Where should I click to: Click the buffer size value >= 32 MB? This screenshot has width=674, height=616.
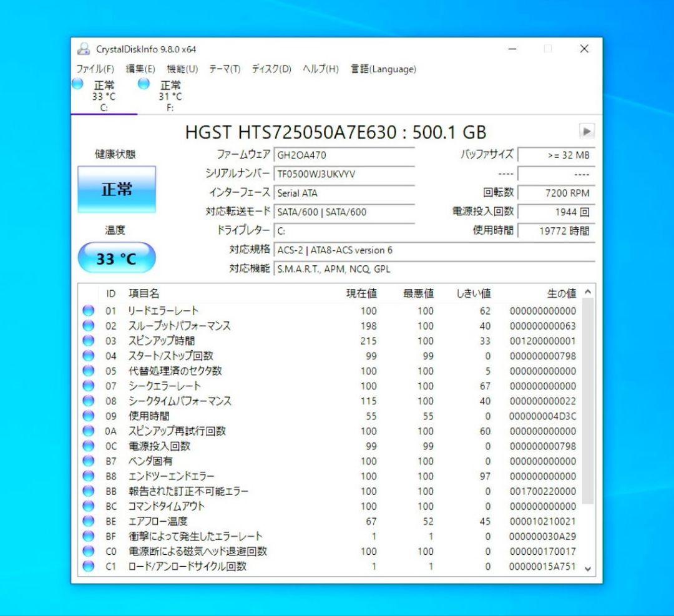(x=556, y=155)
